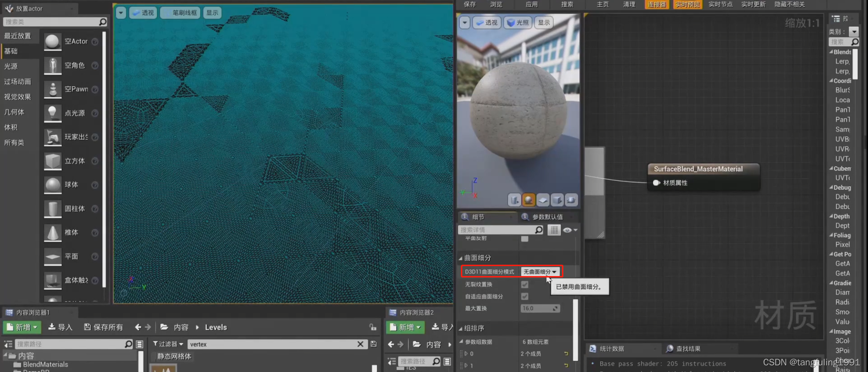
Task: Open 过滤器 filters dropdown
Action: pyautogui.click(x=168, y=344)
